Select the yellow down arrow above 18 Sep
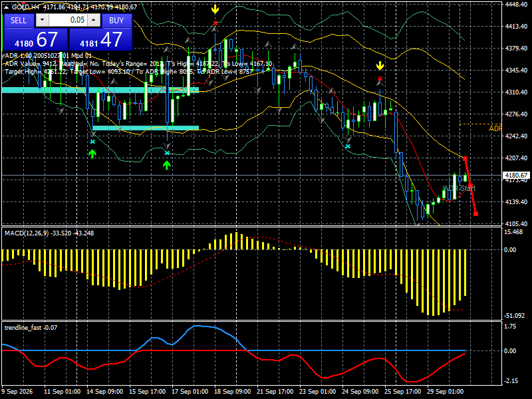532x399 pixels. 215,9
